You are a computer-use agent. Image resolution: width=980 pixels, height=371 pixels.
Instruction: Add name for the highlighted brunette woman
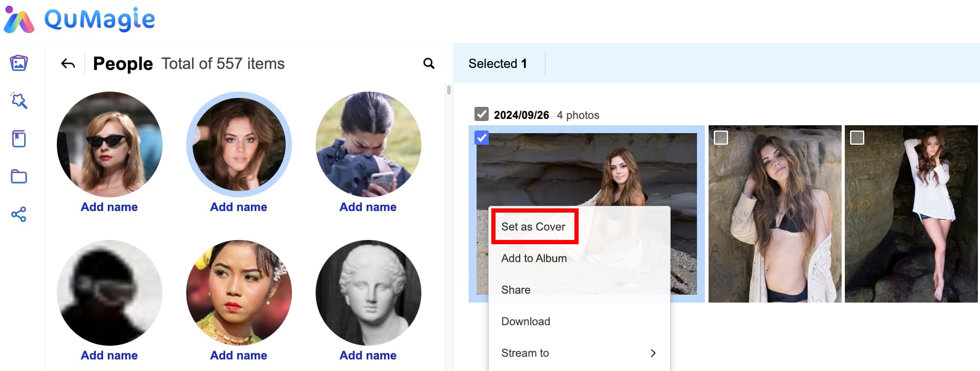tap(239, 207)
